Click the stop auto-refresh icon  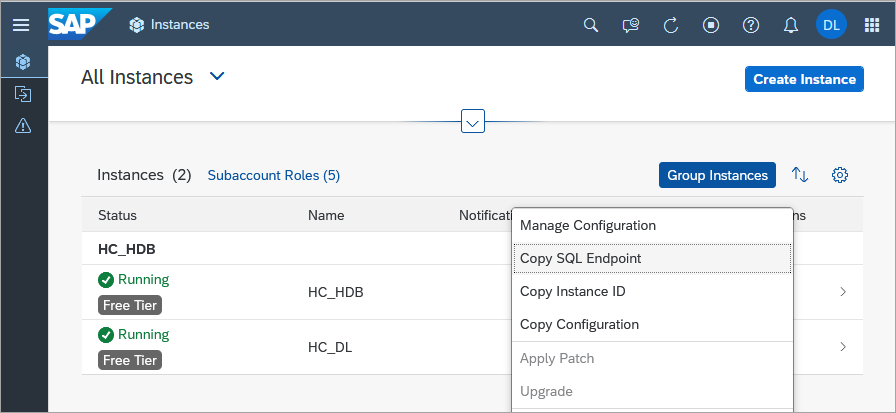(711, 25)
